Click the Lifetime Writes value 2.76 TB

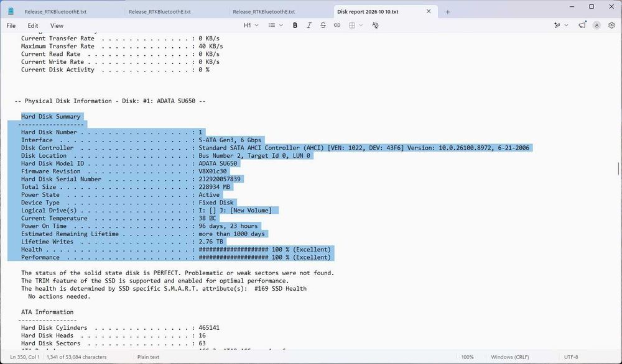click(211, 242)
